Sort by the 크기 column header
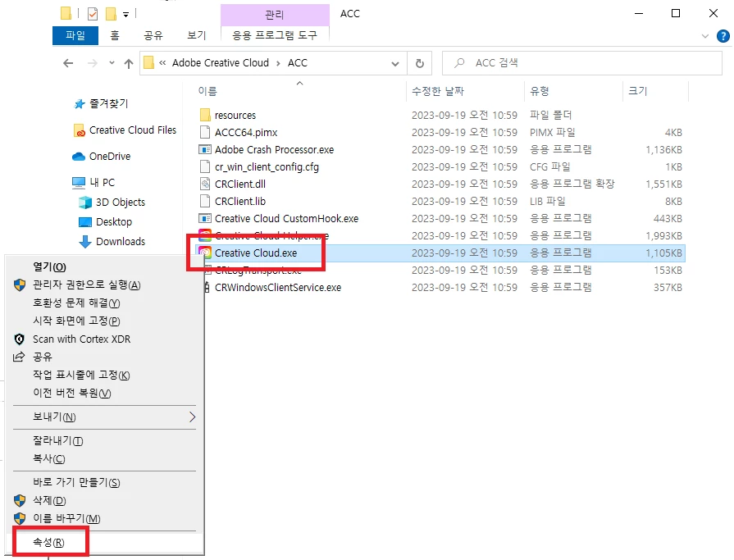This screenshot has height=560, width=734. (x=637, y=91)
